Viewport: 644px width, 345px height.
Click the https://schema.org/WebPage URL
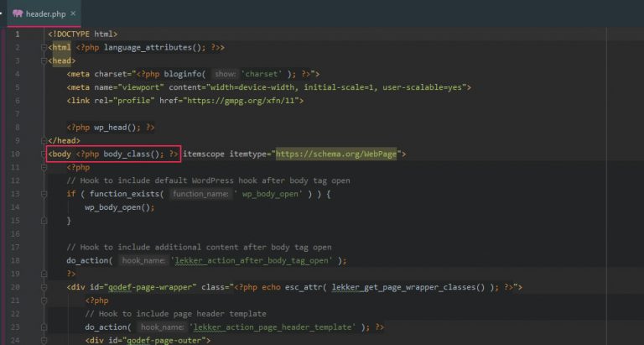pyautogui.click(x=336, y=154)
